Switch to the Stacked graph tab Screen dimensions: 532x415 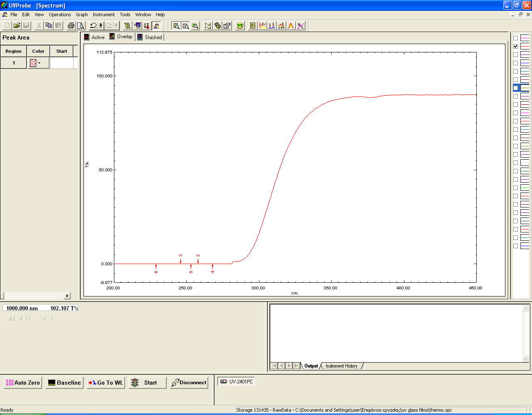pos(150,37)
